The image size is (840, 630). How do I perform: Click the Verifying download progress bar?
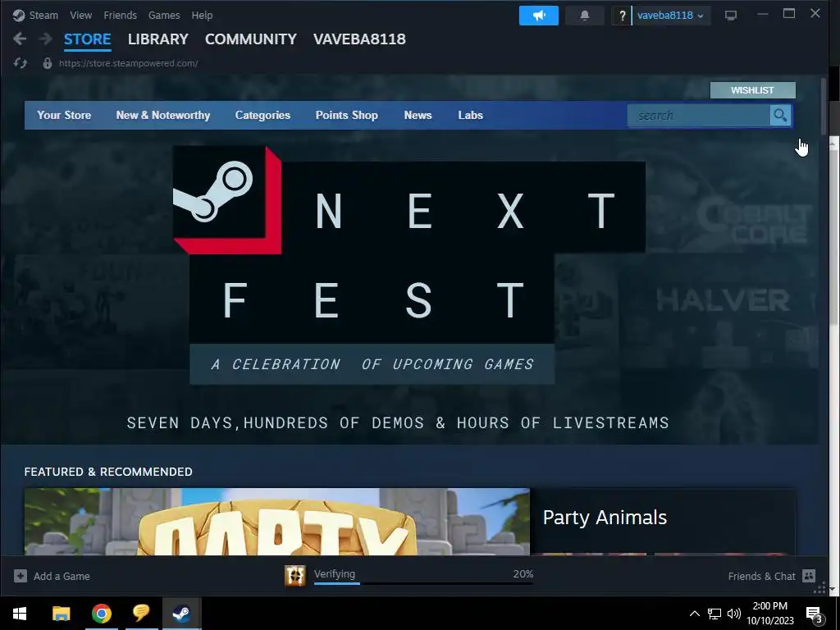coord(423,583)
